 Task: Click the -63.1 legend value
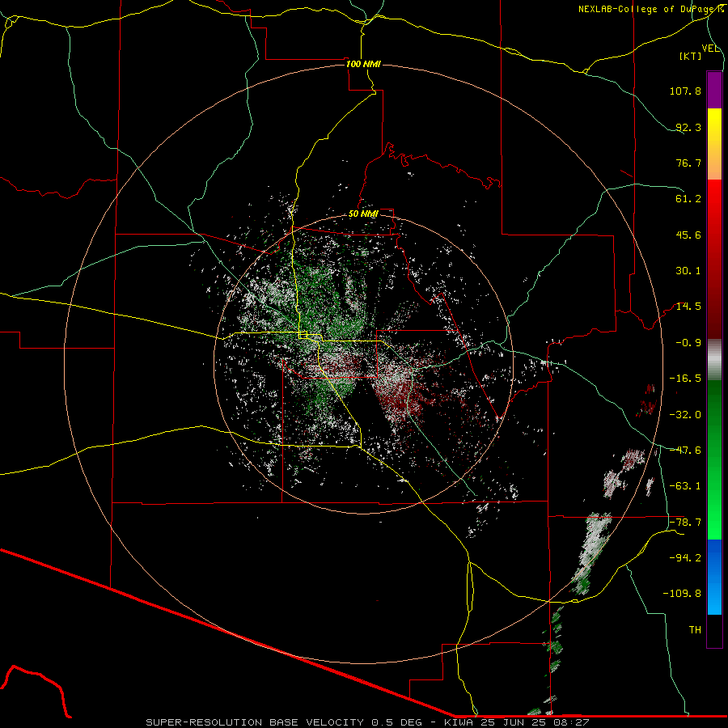(x=685, y=486)
